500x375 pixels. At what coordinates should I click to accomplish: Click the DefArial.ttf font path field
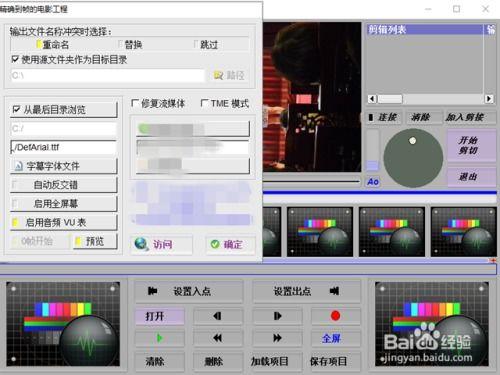pyautogui.click(x=64, y=147)
